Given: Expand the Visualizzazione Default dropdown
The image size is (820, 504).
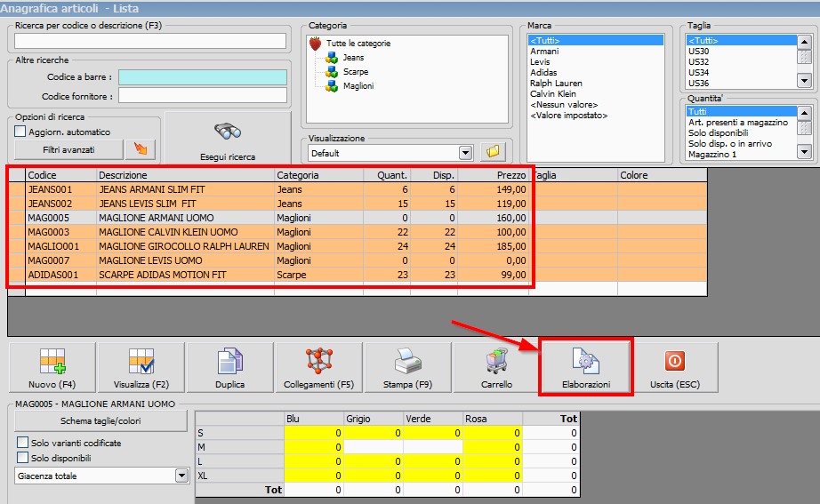Looking at the screenshot, I should [465, 153].
